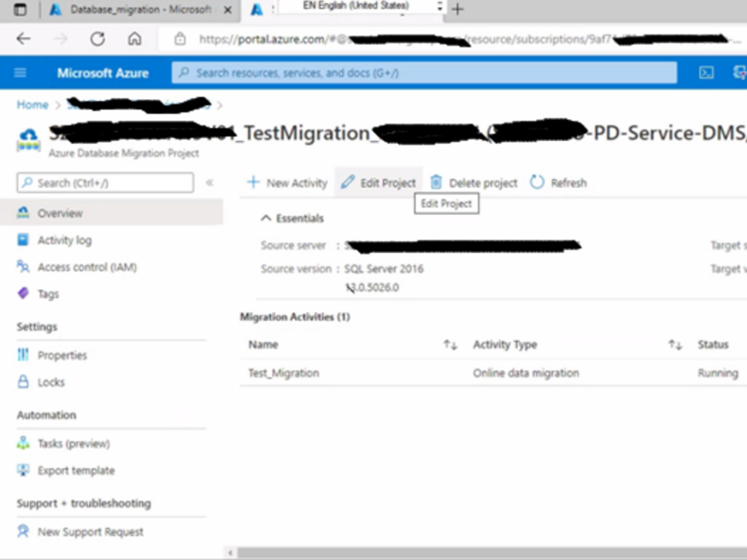Click the Name column header text
This screenshot has height=560, width=747.
264,344
